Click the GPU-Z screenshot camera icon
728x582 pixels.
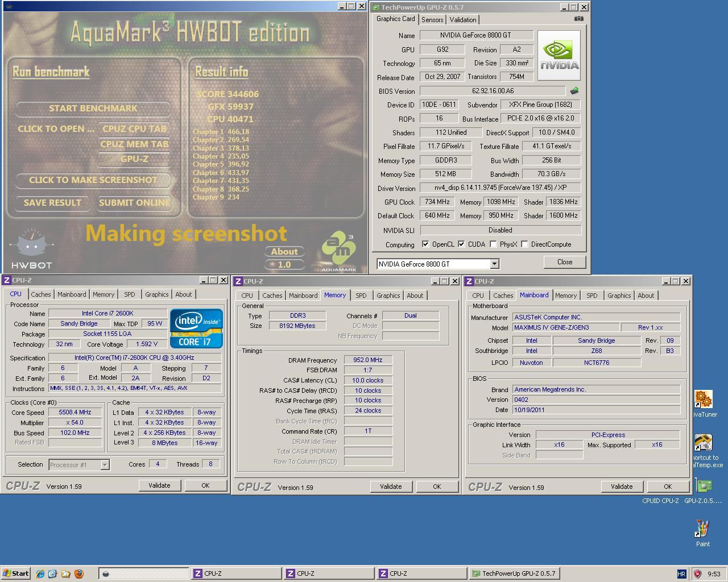pos(578,19)
